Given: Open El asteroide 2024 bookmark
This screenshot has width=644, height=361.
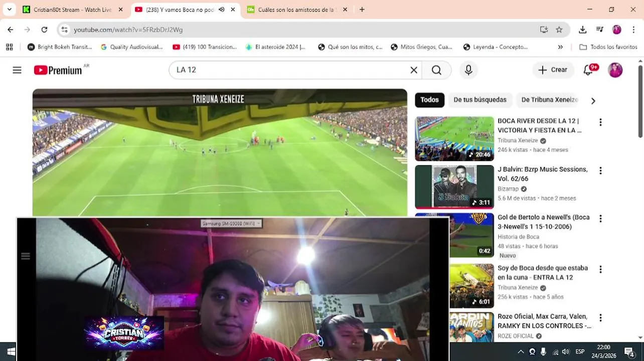Looking at the screenshot, I should tap(275, 47).
